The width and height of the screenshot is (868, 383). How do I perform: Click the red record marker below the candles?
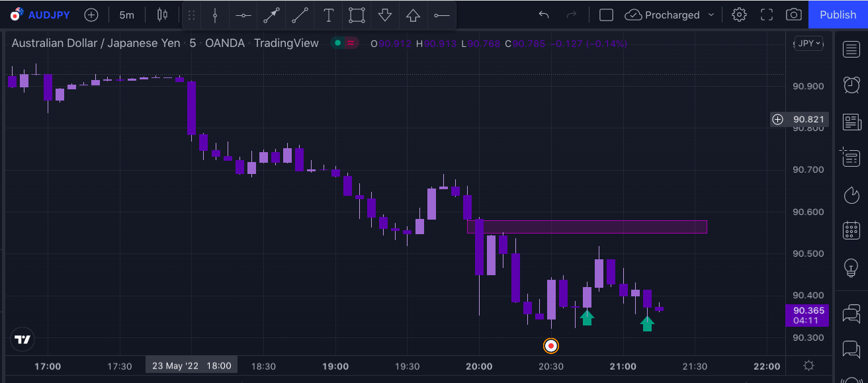[x=550, y=345]
